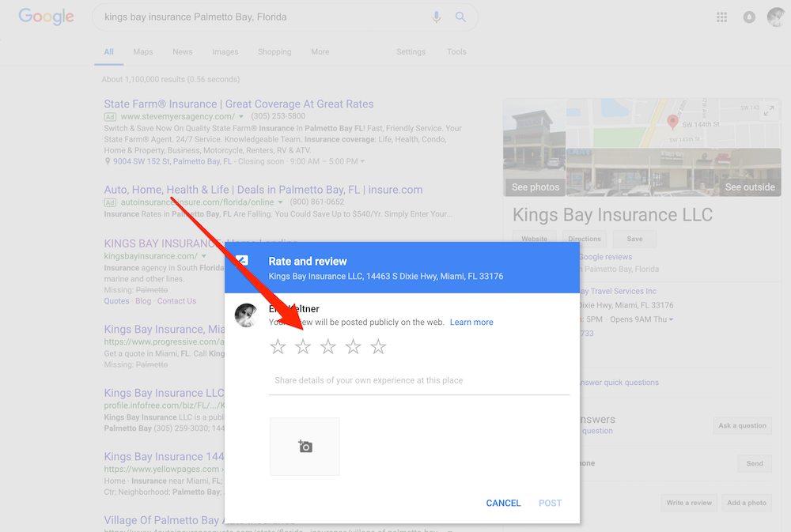Start voice search with microphone icon
The height and width of the screenshot is (532, 791).
point(437,17)
